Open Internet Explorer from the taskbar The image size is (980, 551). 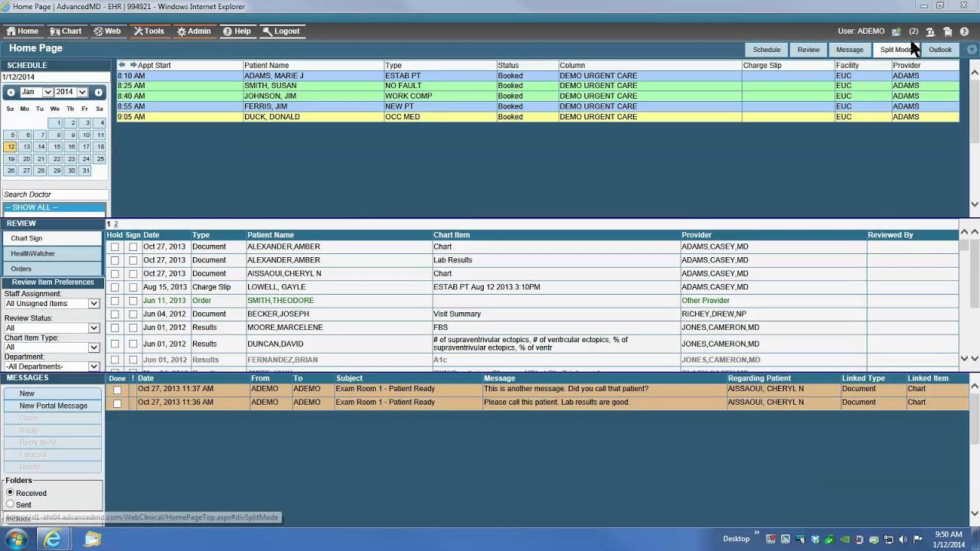point(52,539)
